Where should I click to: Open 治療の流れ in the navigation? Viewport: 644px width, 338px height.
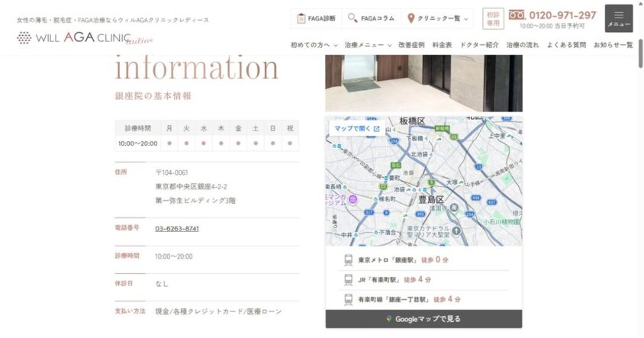click(523, 45)
